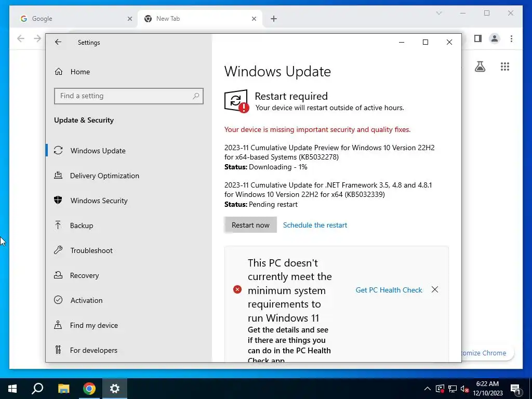Screen dimensions: 532x399
Task: Open Chrome tab search dropdown arrow
Action: pyautogui.click(x=438, y=13)
